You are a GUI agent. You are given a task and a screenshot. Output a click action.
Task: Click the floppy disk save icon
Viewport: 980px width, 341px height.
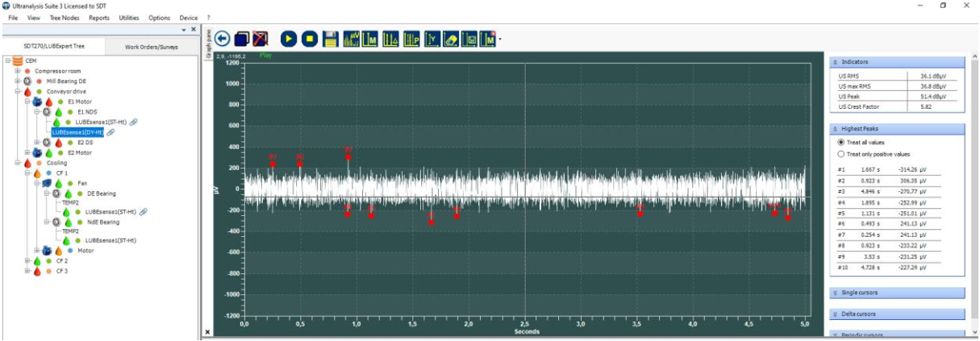coord(330,39)
